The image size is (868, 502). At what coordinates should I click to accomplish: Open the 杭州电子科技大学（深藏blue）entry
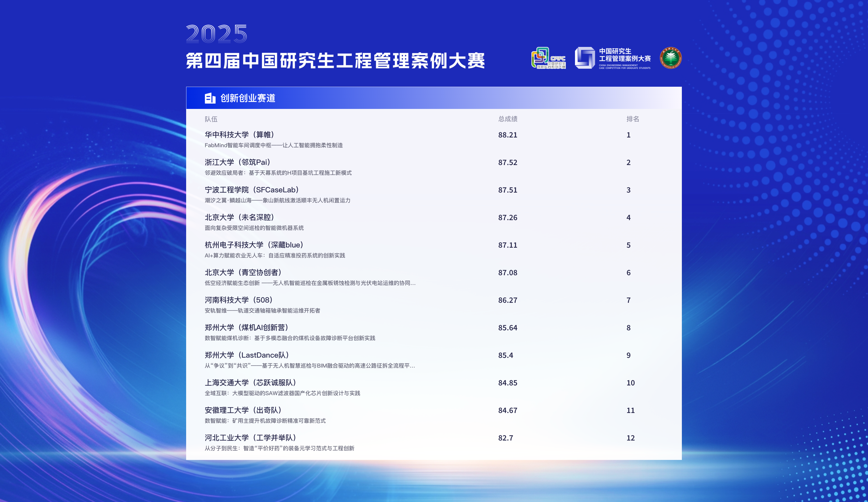click(x=254, y=245)
